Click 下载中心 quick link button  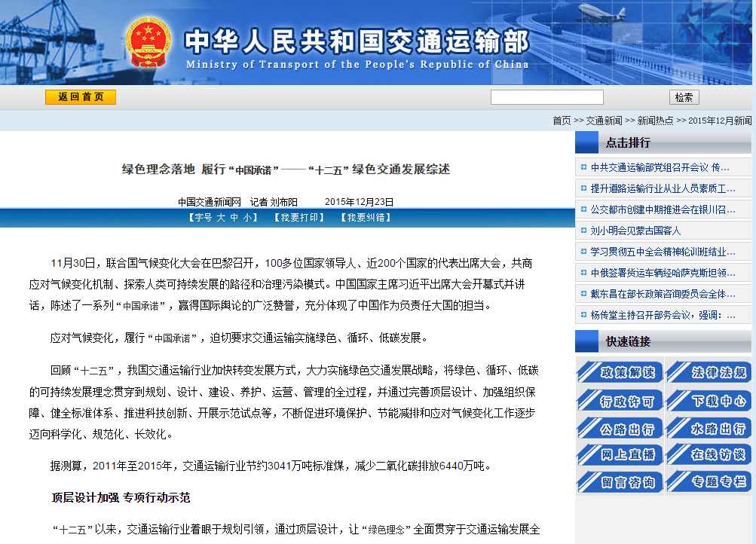(x=709, y=400)
